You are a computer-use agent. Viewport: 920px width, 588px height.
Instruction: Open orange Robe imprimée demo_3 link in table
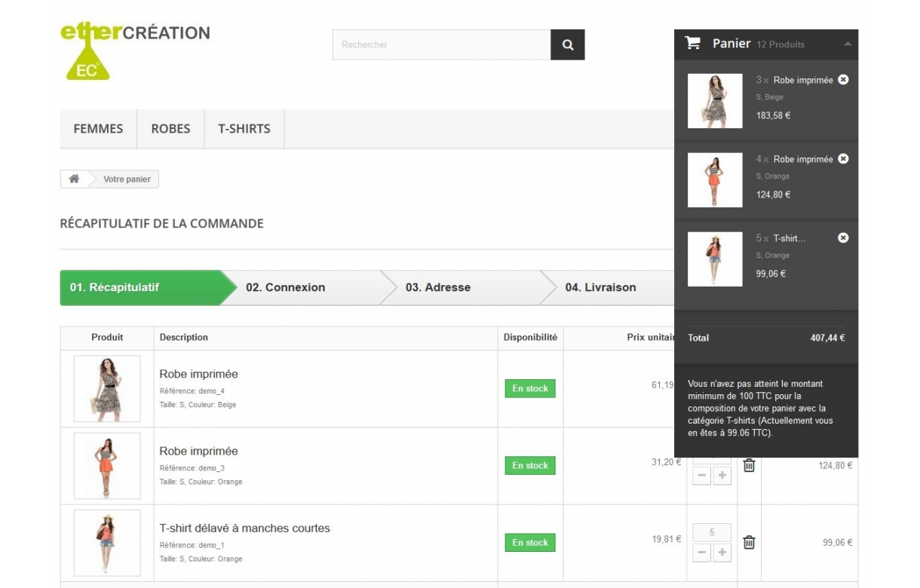[198, 451]
